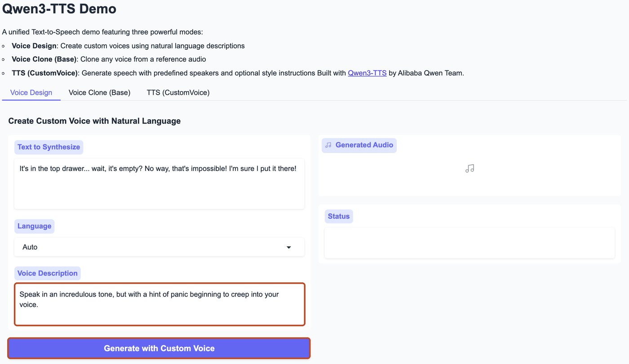Click the Qwen3-TTS Demo page heading
Viewport: 629px width, 364px height.
click(59, 8)
